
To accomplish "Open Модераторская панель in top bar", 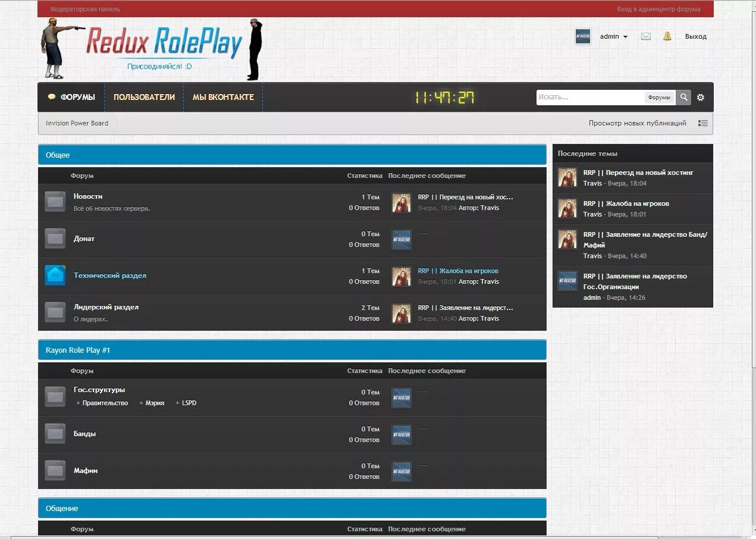I will 85,9.
